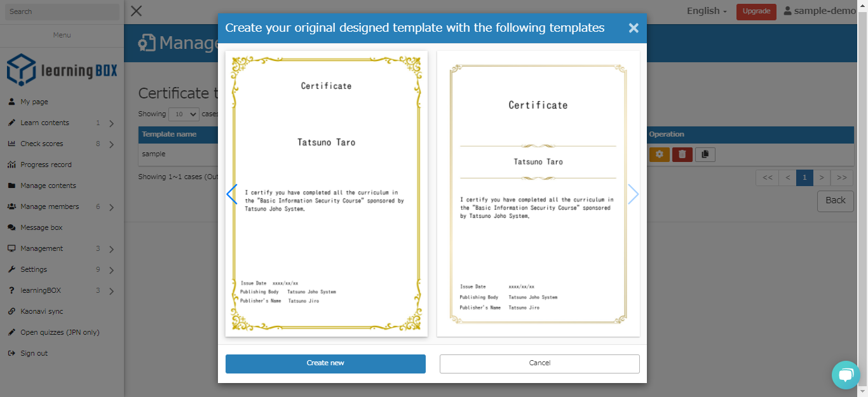Viewport: 868px width, 397px height.
Task: Show next template with right arrow
Action: [x=633, y=194]
